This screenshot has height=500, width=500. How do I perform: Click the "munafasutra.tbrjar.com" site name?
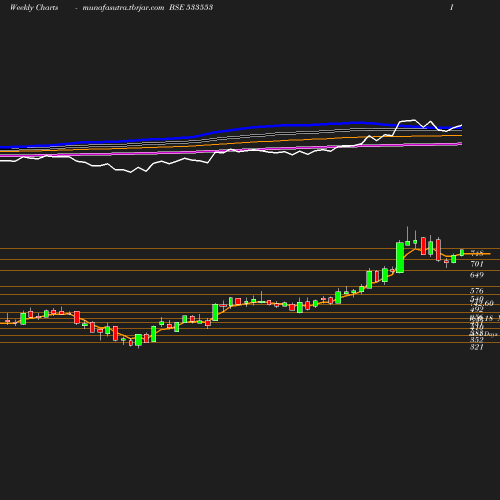coord(123,8)
